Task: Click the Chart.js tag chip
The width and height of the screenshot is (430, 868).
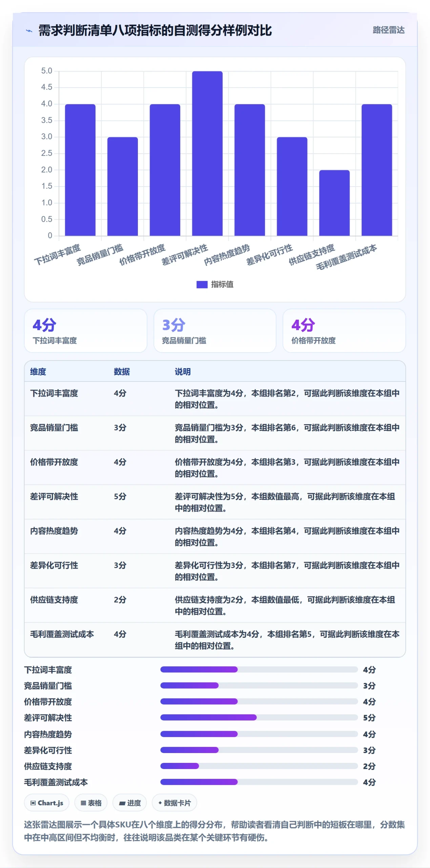Action: point(47,803)
